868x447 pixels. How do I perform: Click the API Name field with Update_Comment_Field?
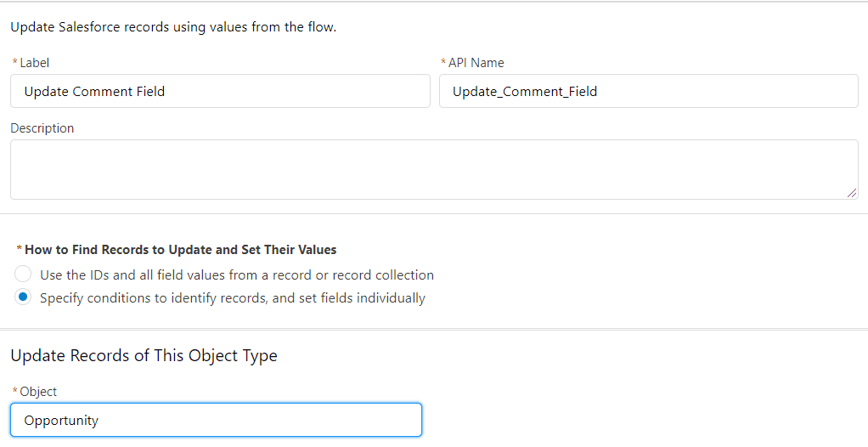pos(648,91)
